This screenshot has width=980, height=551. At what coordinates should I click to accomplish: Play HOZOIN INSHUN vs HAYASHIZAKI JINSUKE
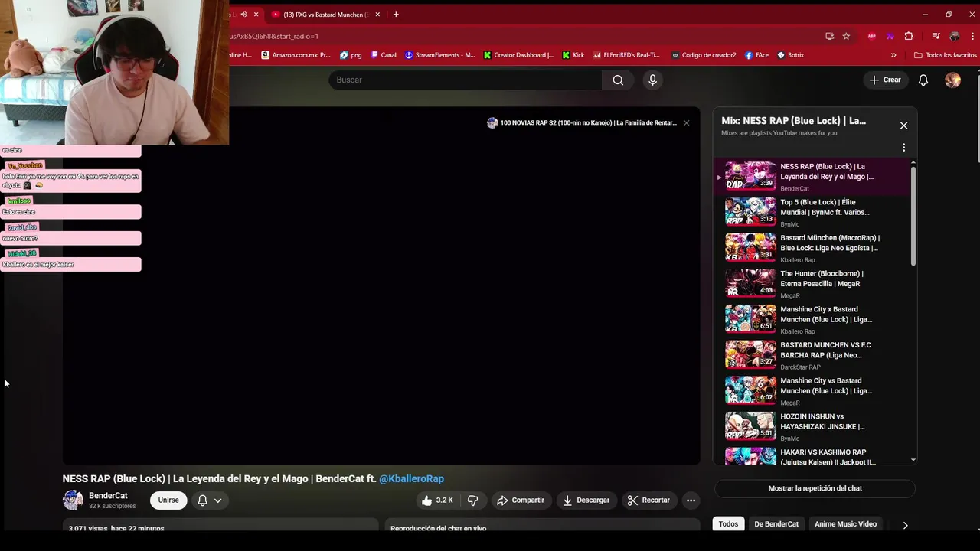click(812, 426)
